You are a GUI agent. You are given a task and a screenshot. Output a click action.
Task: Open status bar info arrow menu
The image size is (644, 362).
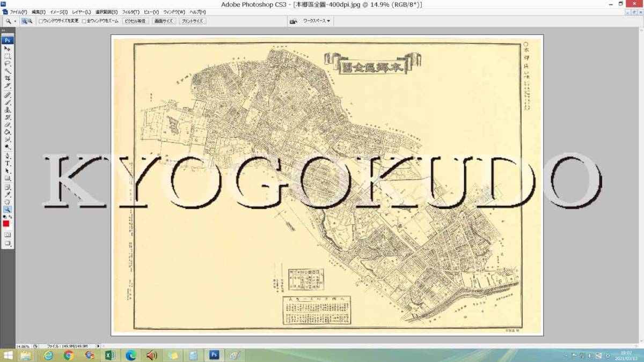coord(98,346)
